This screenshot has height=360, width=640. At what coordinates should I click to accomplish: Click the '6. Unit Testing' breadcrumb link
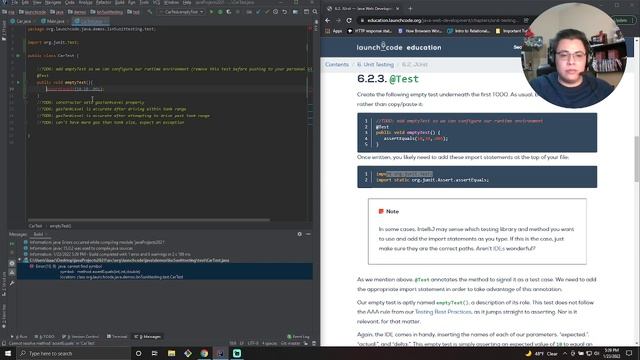(376, 64)
